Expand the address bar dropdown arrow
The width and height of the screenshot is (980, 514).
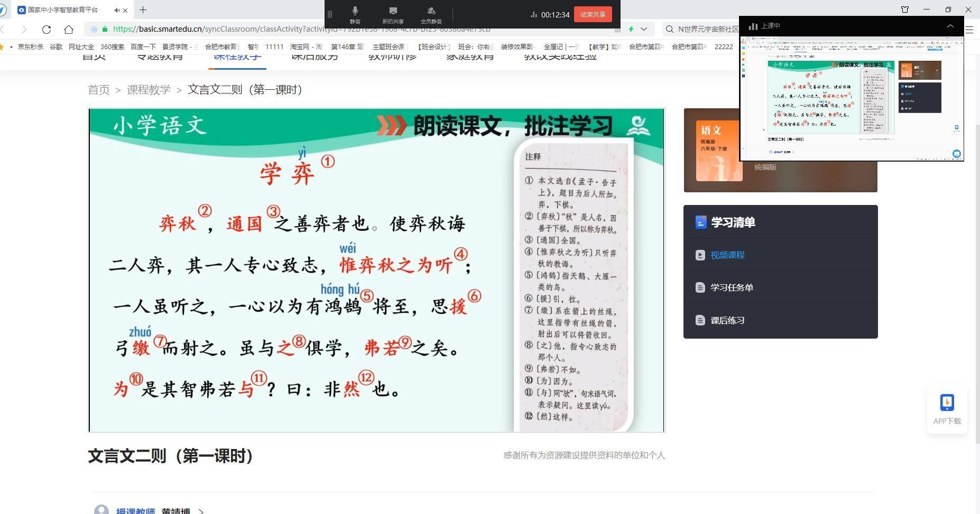(644, 29)
